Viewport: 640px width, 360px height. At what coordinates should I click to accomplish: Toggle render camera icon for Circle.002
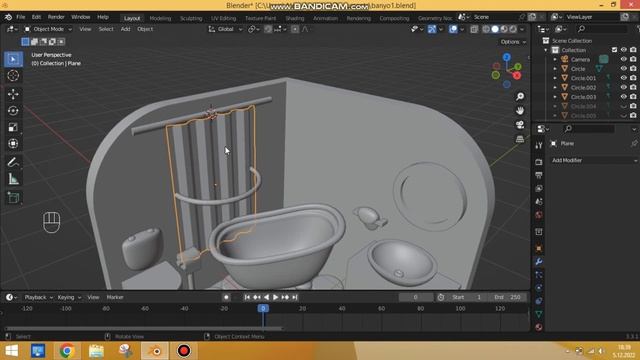(x=633, y=87)
